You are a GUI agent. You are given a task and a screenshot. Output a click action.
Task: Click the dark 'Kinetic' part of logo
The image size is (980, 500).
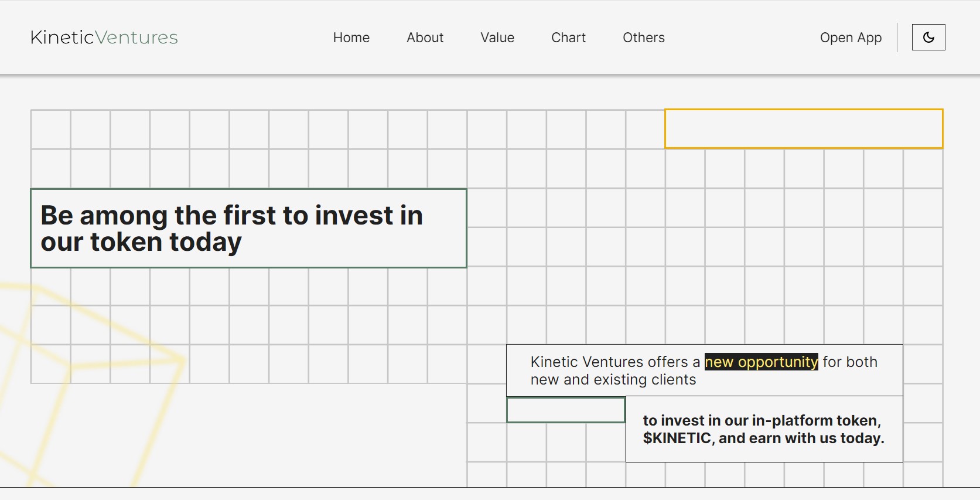[62, 38]
